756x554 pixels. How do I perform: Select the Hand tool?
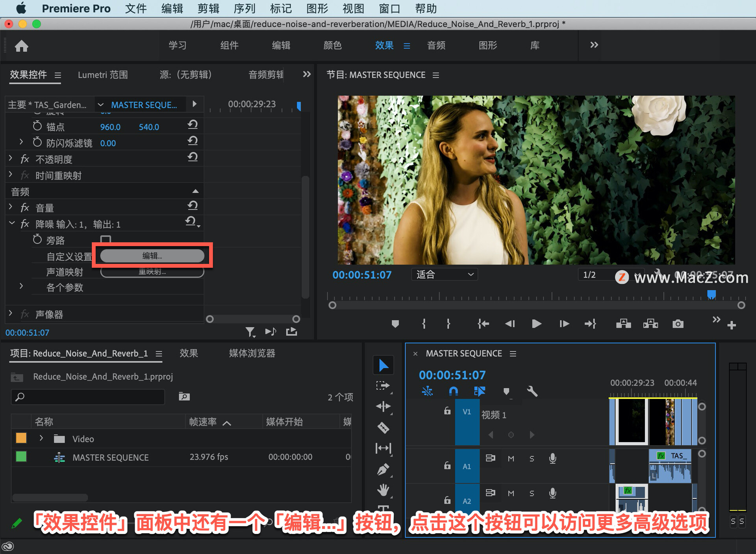point(383,490)
